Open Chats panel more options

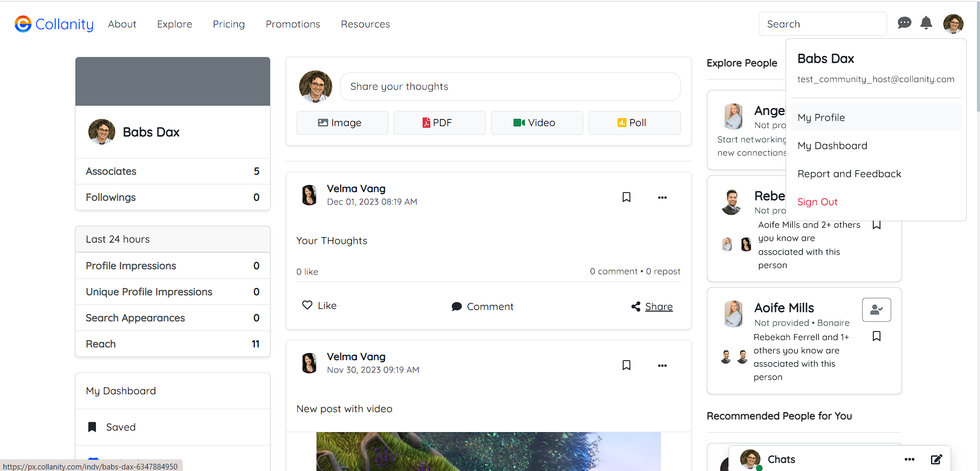pyautogui.click(x=909, y=459)
